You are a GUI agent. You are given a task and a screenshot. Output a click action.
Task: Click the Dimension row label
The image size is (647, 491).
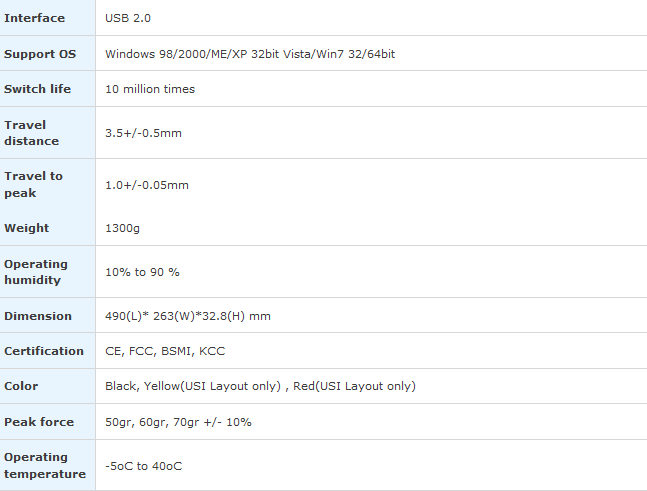[38, 316]
